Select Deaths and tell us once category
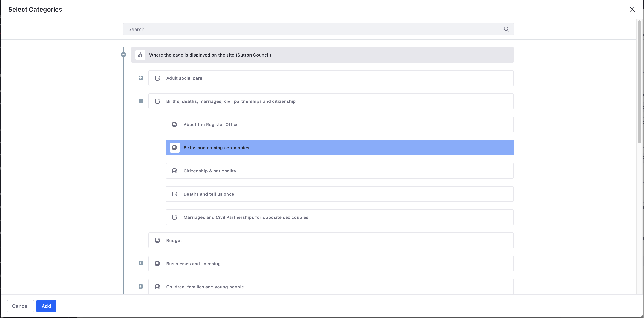This screenshot has height=318, width=644. click(x=339, y=194)
